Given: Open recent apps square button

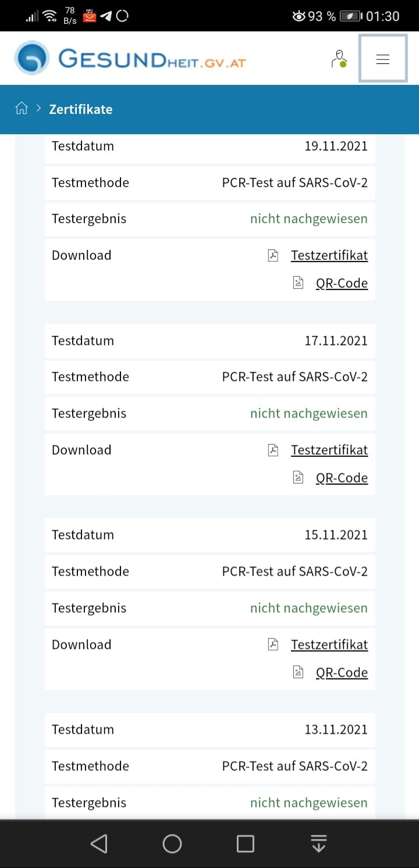Looking at the screenshot, I should point(246,844).
